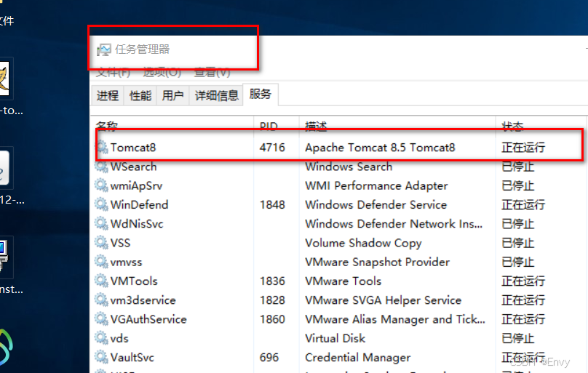Click the gear icon beside VSS
The width and height of the screenshot is (588, 373).
click(x=102, y=242)
